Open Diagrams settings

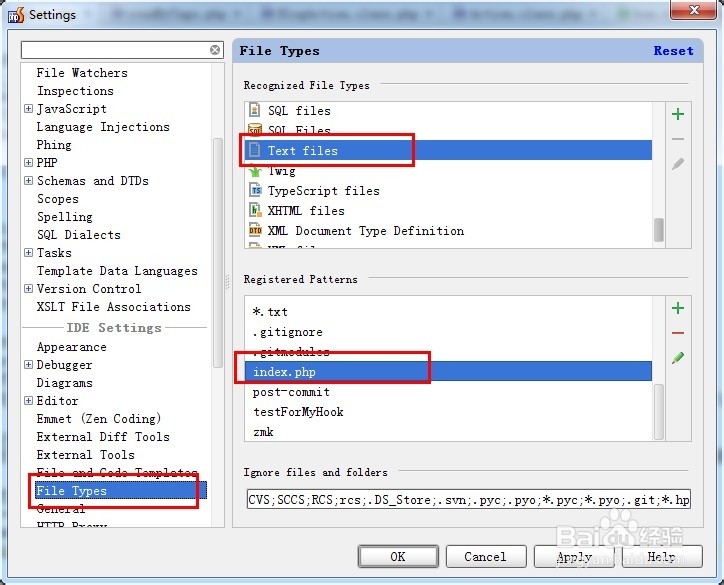[x=65, y=383]
